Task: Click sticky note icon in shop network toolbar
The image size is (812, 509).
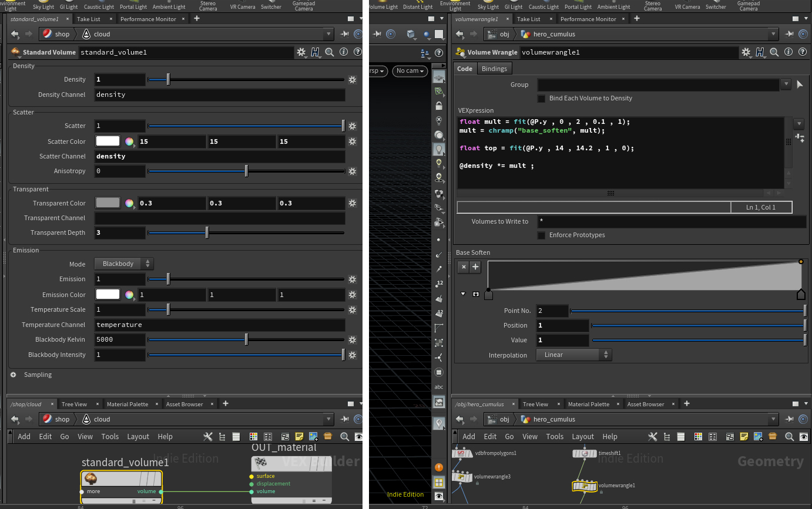Action: 299,436
